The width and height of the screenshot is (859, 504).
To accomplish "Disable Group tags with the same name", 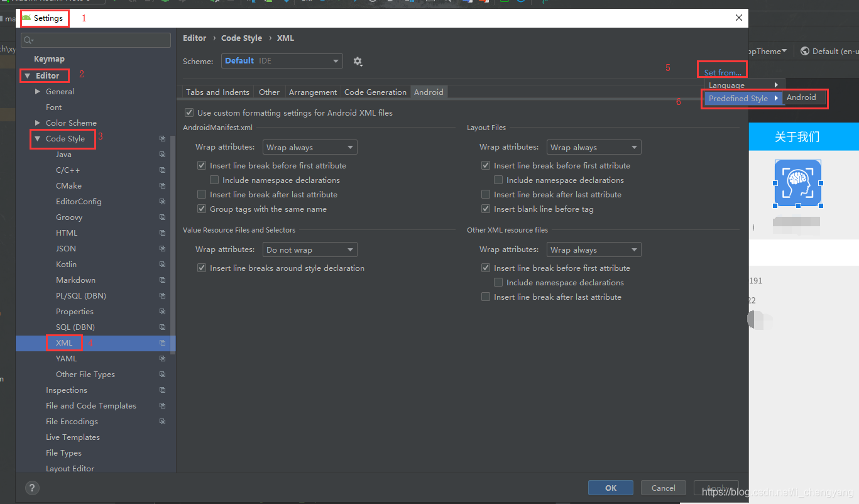I will [202, 209].
